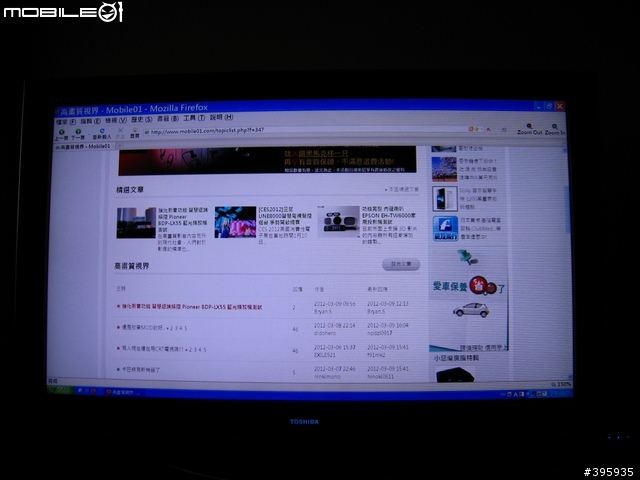The width and height of the screenshot is (640, 480).
Task: Open the 檔案 (F) menu
Action: click(x=66, y=122)
